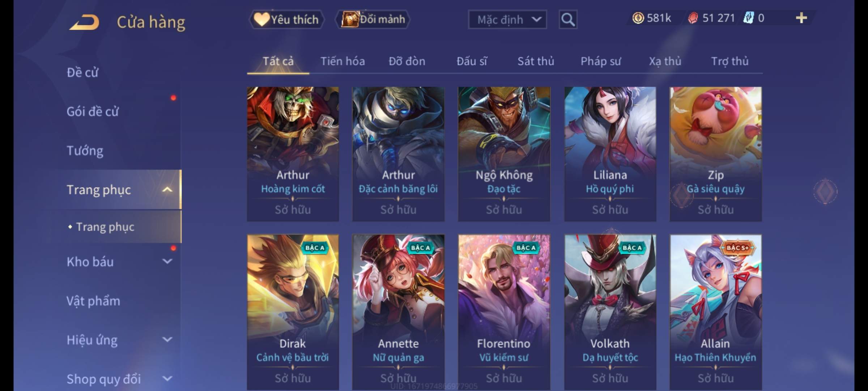Open Đổi mảnh fragment exchange button
This screenshot has width=868, height=391.
[373, 19]
